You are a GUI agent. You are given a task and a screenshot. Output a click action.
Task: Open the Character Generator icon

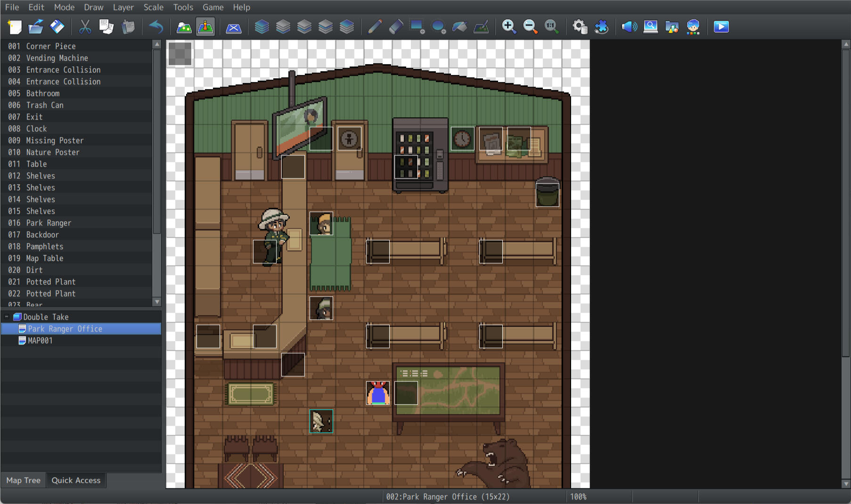[x=693, y=27]
